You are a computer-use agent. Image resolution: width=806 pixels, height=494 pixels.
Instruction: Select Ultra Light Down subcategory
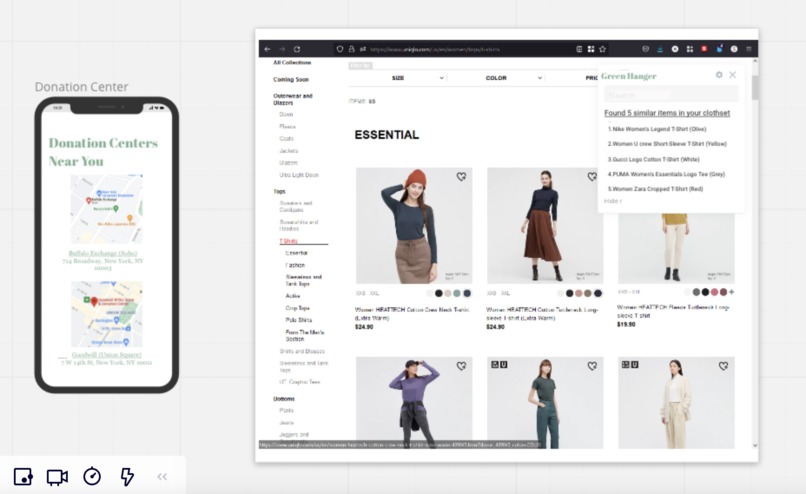299,175
